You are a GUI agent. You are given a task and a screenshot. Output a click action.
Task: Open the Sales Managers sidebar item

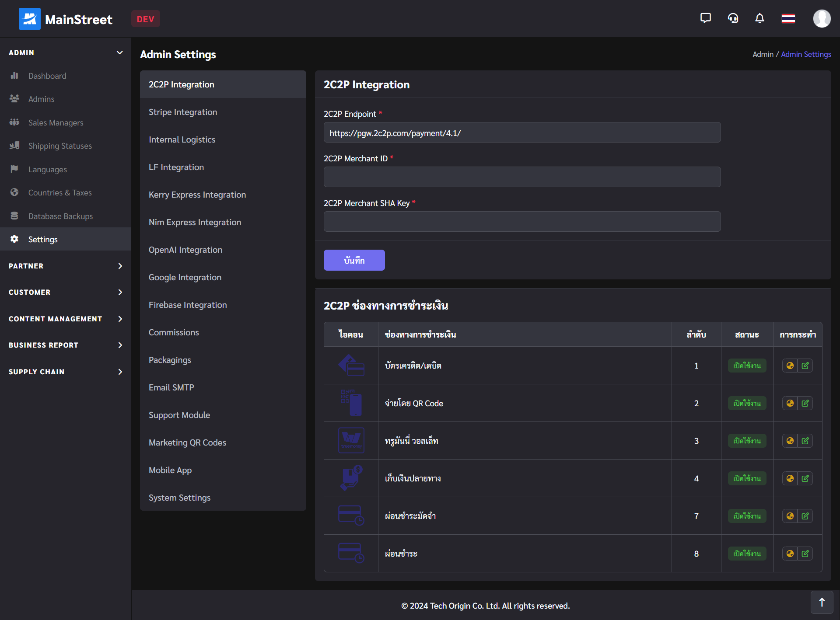(66, 122)
